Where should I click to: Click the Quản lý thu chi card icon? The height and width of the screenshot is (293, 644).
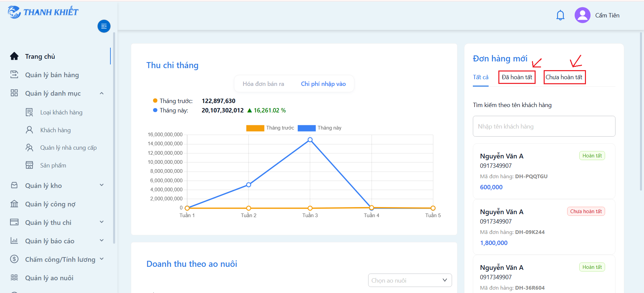(14, 222)
